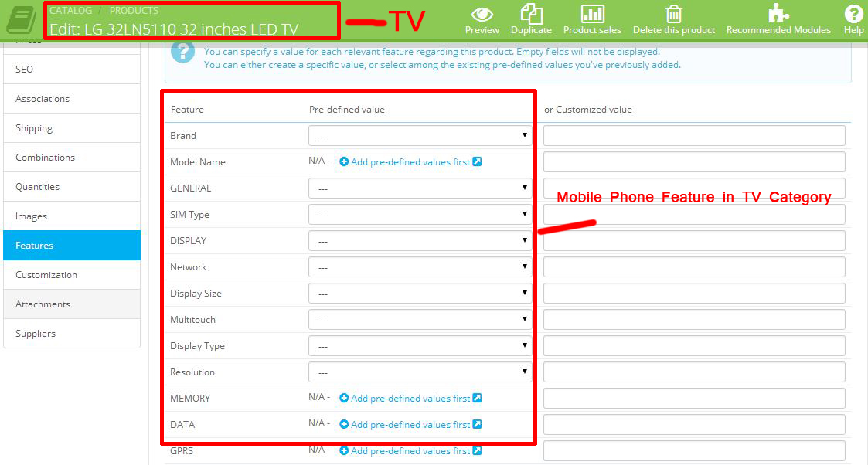Focus the Display Size customized value field
The width and height of the screenshot is (868, 465).
point(694,293)
